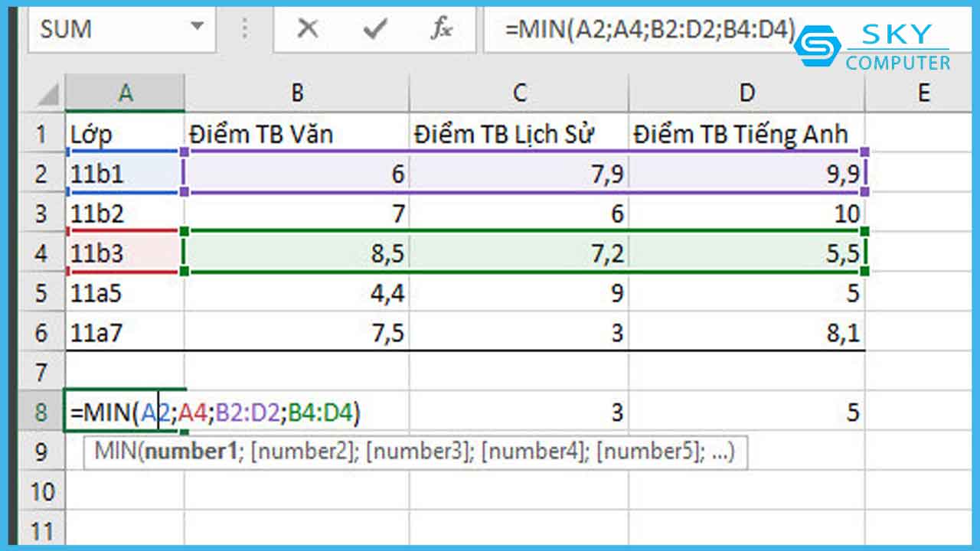The image size is (980, 551).
Task: Select row 3 header
Action: coord(41,214)
